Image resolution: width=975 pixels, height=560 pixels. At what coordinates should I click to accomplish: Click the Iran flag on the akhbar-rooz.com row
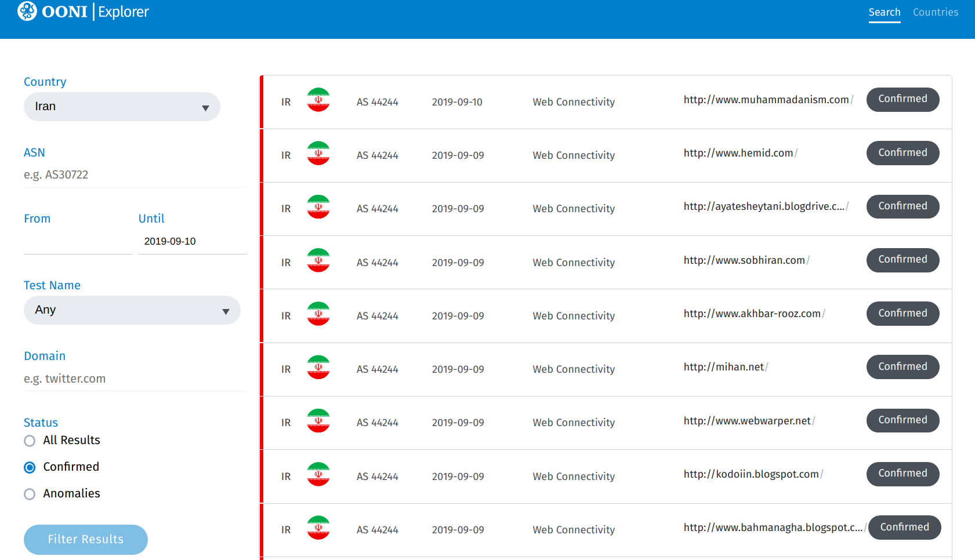coord(318,314)
